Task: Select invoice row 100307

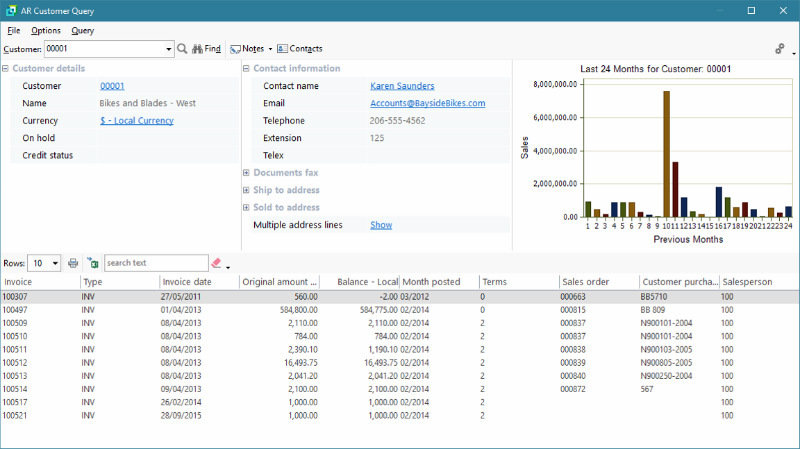Action: (x=400, y=297)
